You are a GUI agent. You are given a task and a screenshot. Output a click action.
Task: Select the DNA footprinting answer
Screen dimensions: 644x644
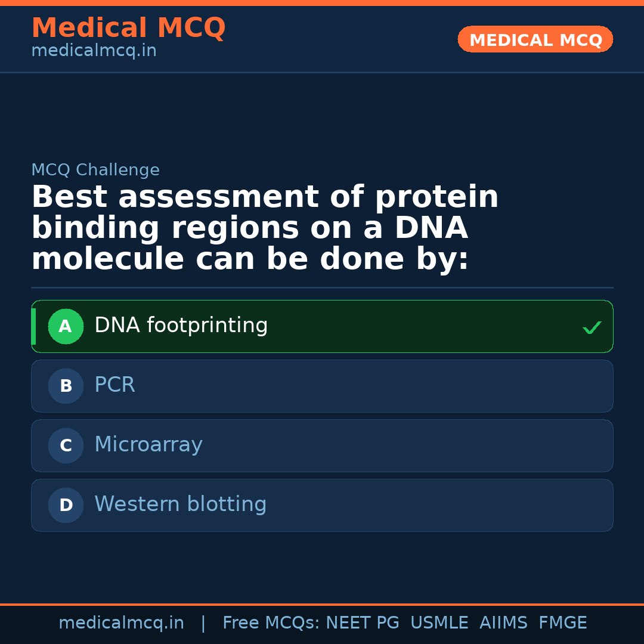[181, 326]
